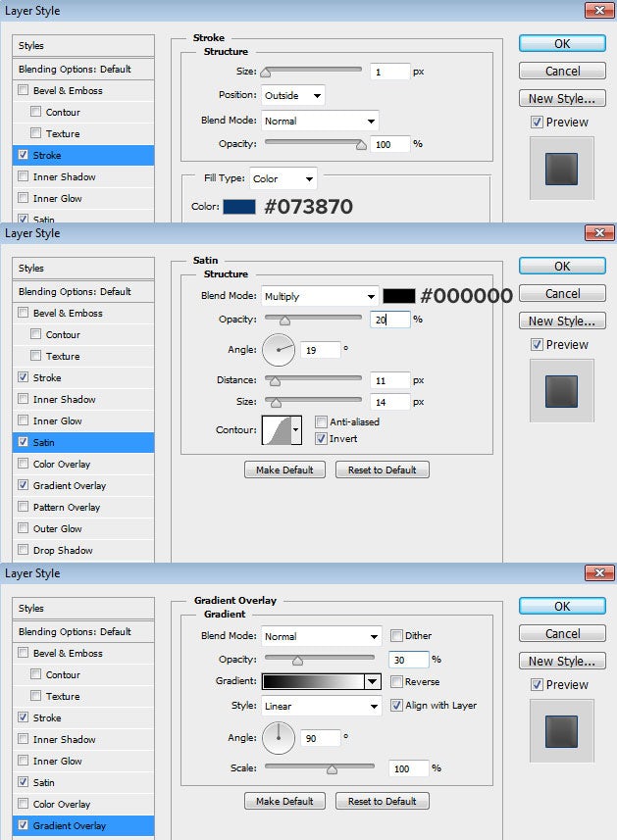Check Reverse gradient option
The image size is (617, 840).
coord(396,681)
